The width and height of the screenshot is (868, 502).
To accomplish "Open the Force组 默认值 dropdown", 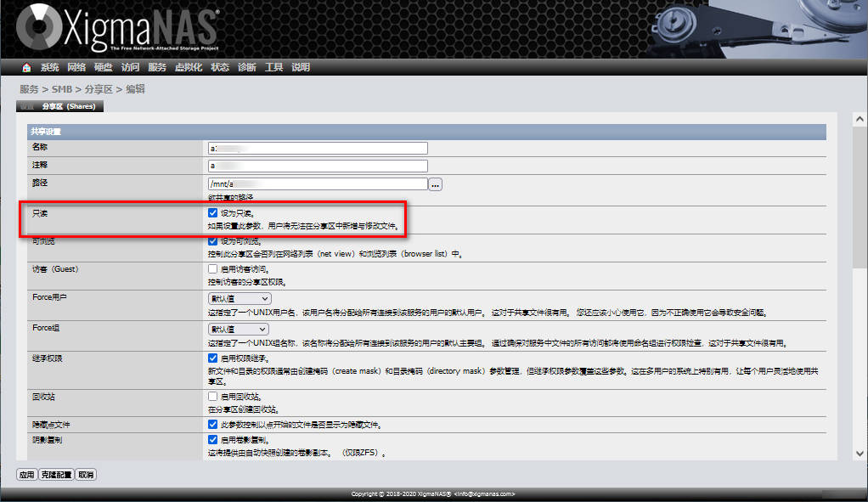I will [x=238, y=328].
